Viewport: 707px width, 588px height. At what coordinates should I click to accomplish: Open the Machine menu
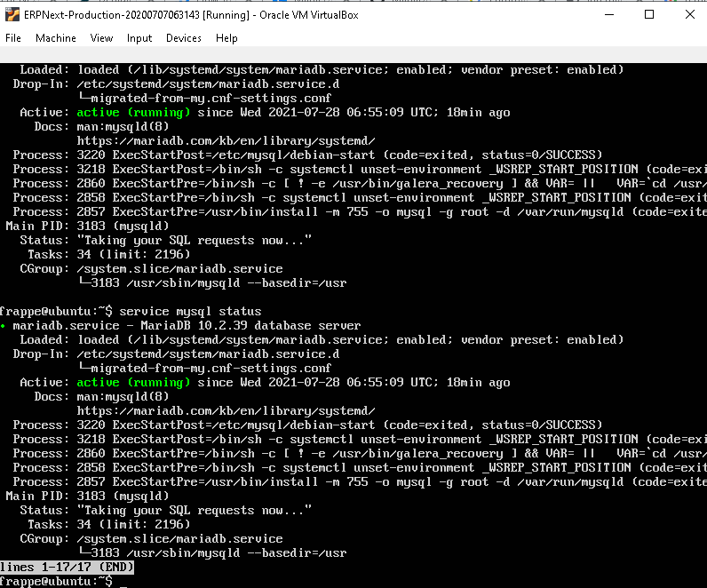pos(55,38)
